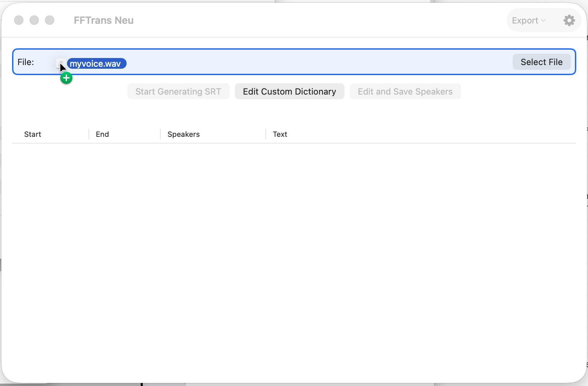This screenshot has width=588, height=386.
Task: Click the red close window button
Action: pyautogui.click(x=19, y=20)
